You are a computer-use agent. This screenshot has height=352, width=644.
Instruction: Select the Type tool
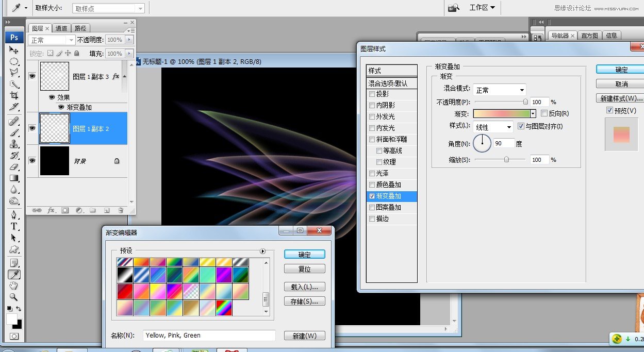coord(14,227)
